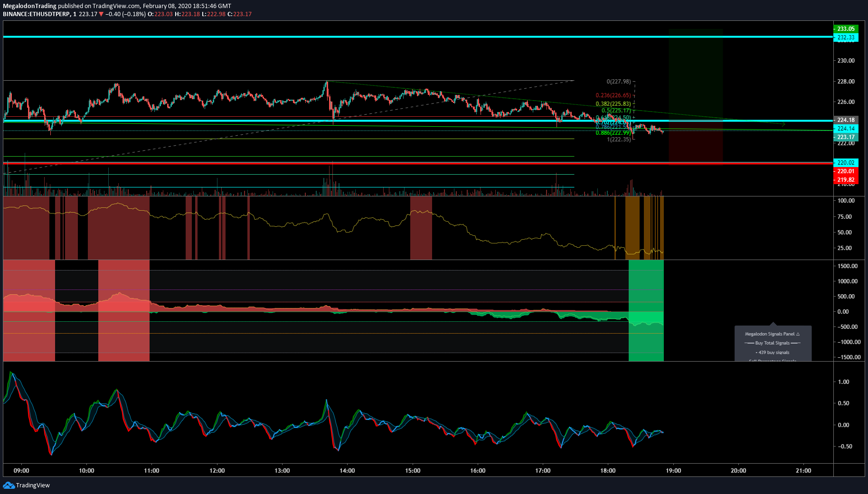The width and height of the screenshot is (868, 494).
Task: Click the 18:00 time axis label
Action: pyautogui.click(x=608, y=471)
